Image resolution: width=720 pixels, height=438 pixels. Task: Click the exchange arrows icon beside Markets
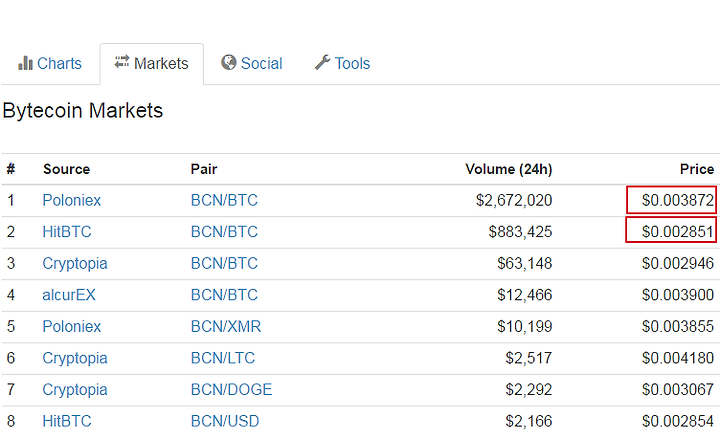(x=122, y=62)
